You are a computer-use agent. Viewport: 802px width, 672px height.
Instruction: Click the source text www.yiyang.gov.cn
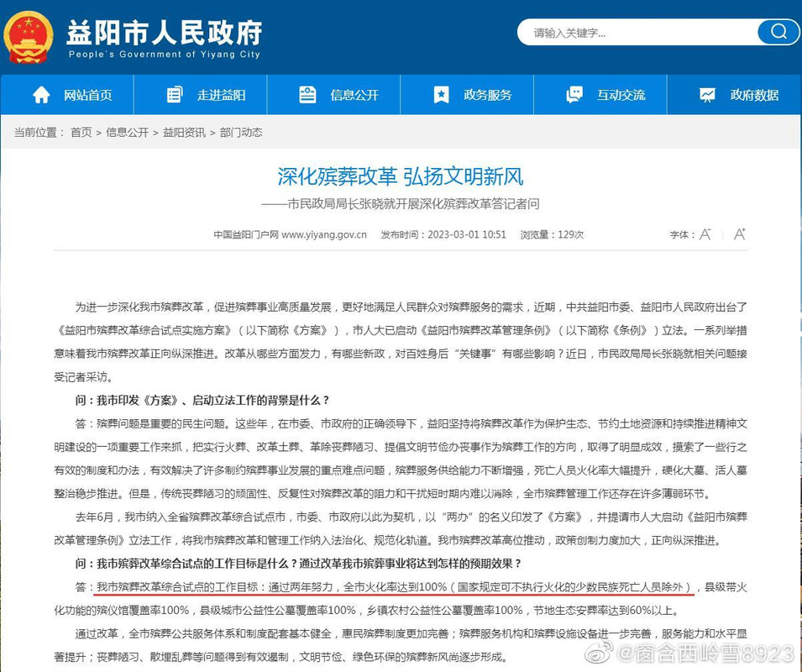click(324, 234)
